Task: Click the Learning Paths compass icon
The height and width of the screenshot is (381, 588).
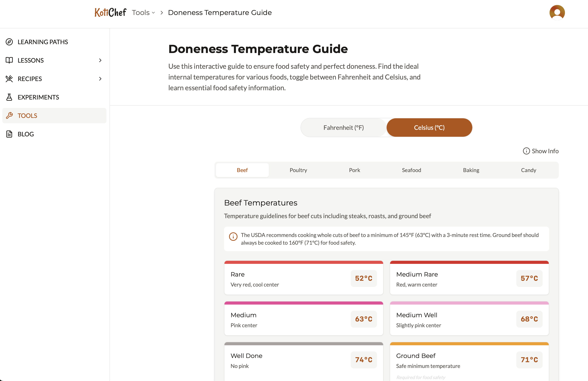Action: coord(9,42)
